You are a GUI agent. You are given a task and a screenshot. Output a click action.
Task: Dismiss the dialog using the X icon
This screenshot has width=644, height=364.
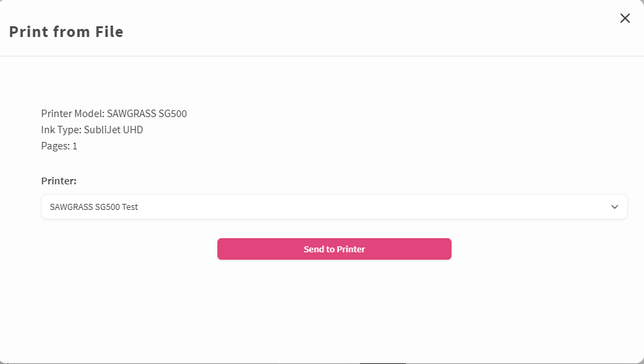coord(624,18)
